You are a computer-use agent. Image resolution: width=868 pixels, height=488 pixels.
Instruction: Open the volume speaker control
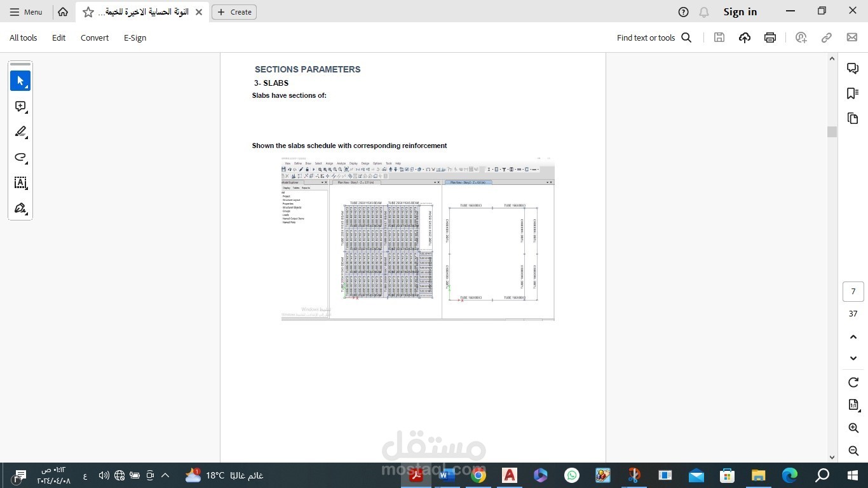(x=104, y=475)
